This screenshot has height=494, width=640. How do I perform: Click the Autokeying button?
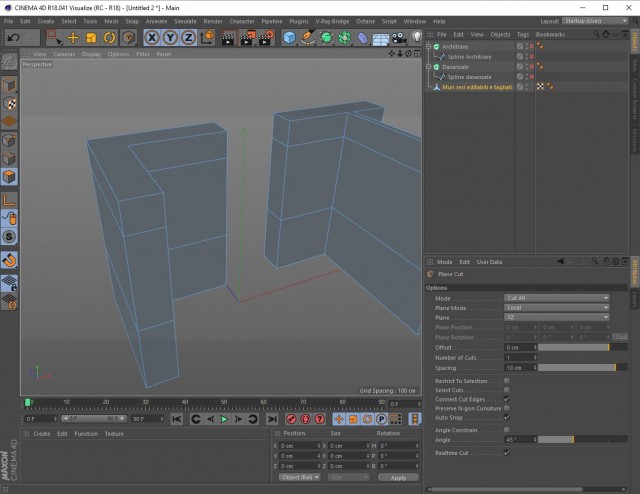point(305,419)
